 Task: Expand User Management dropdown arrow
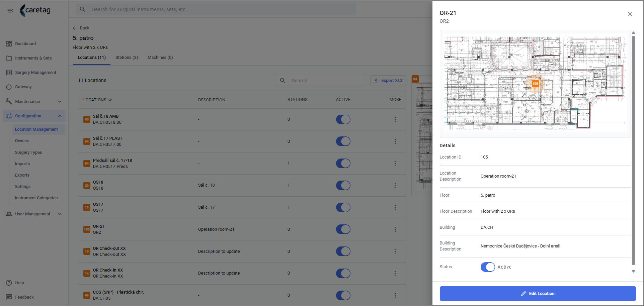tap(60, 214)
